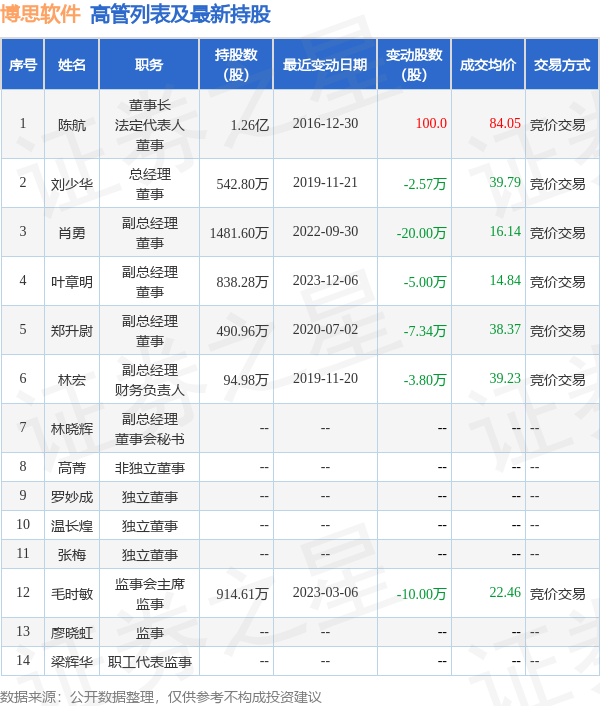Click the price 22.46

click(x=505, y=593)
